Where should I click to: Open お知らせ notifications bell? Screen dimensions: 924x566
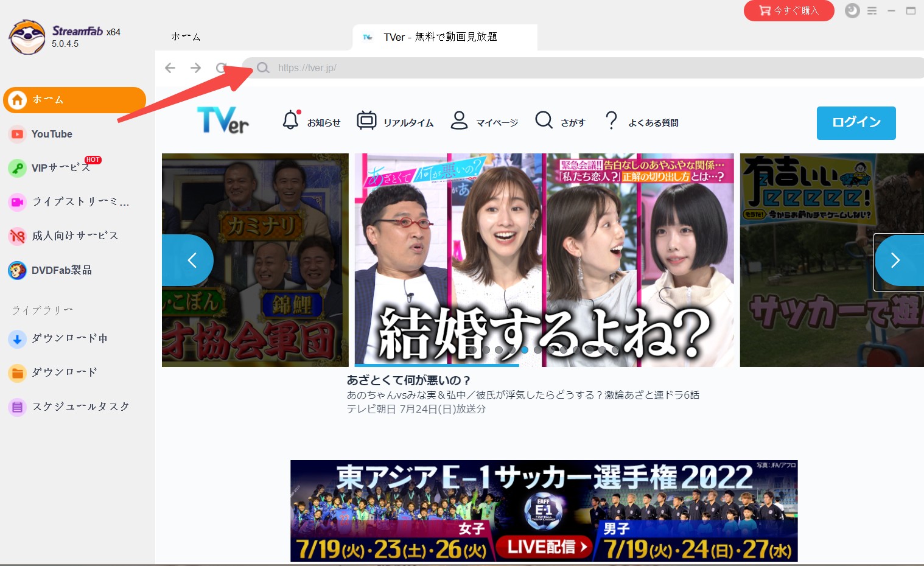[x=291, y=120]
